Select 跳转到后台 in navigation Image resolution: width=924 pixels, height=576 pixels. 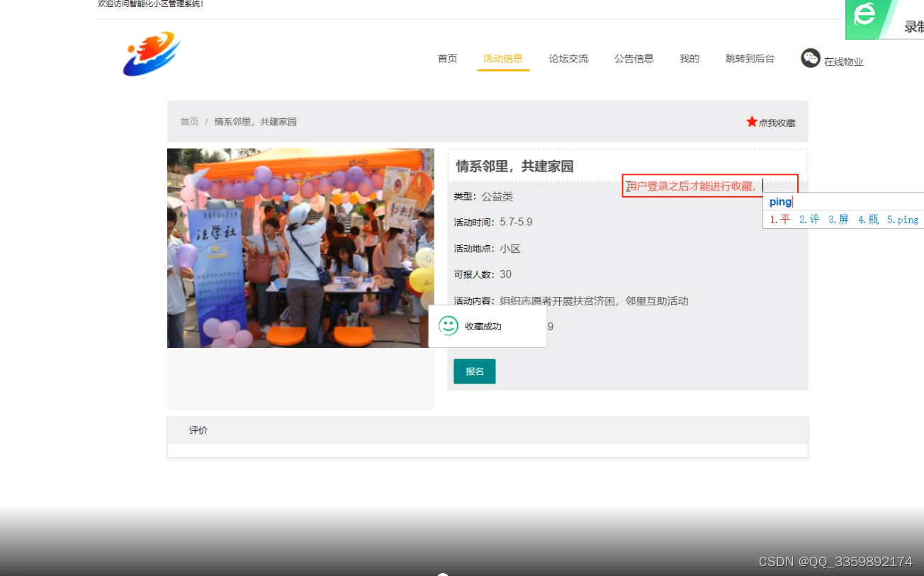click(750, 59)
